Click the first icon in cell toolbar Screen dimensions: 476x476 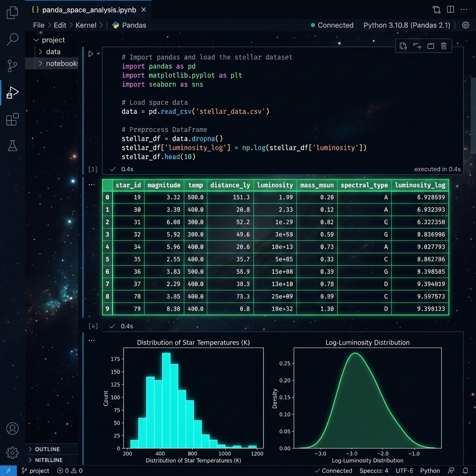click(403, 46)
